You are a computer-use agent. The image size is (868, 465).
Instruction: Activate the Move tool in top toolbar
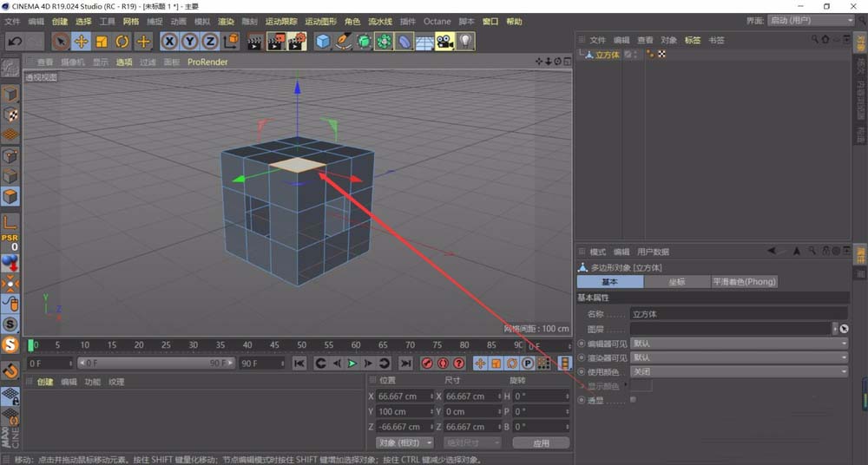point(82,42)
